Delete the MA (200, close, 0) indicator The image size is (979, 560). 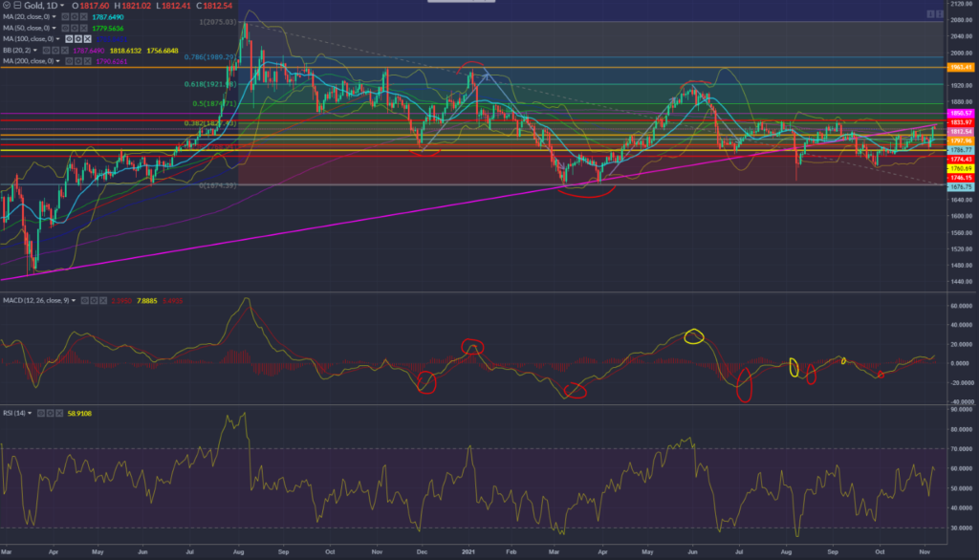87,60
